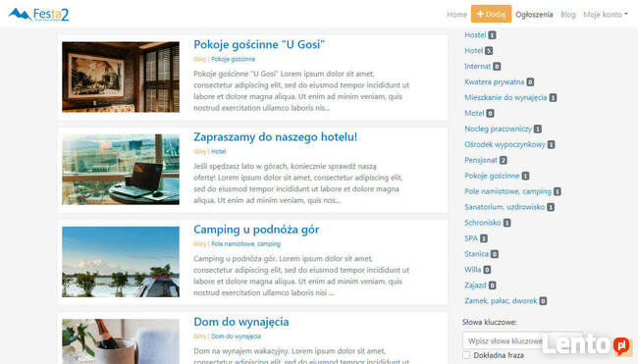The width and height of the screenshot is (638, 364).
Task: Filter by Hostel category
Action: (475, 35)
